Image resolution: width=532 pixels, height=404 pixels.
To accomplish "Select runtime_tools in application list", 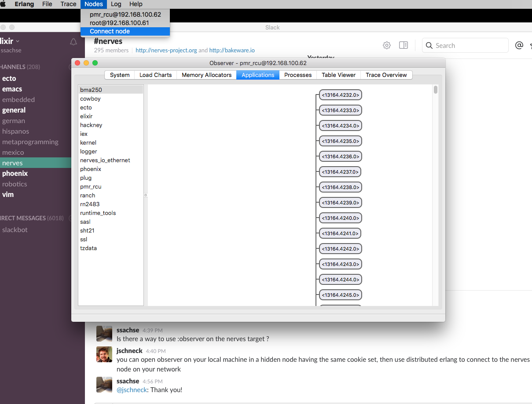I will click(x=111, y=213).
